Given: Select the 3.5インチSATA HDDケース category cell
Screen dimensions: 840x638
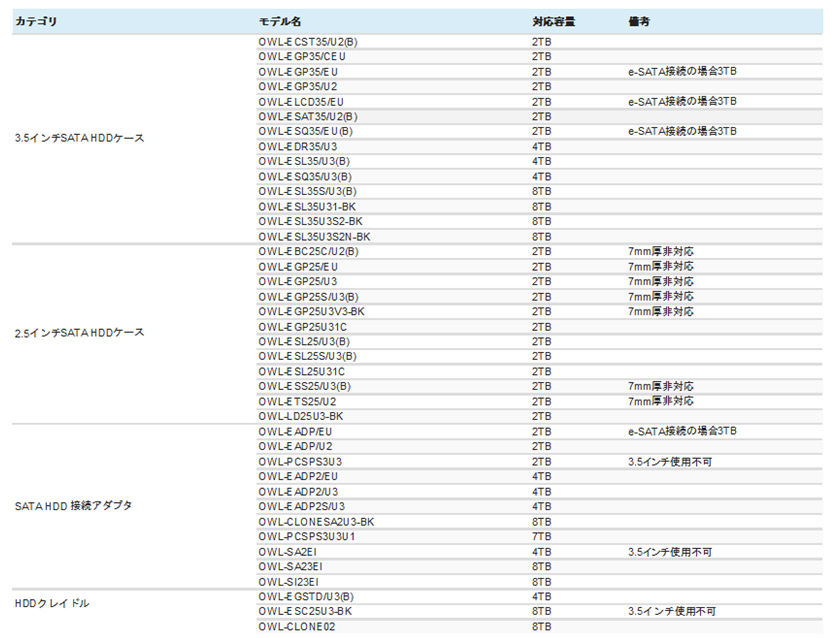Looking at the screenshot, I should point(79,138).
